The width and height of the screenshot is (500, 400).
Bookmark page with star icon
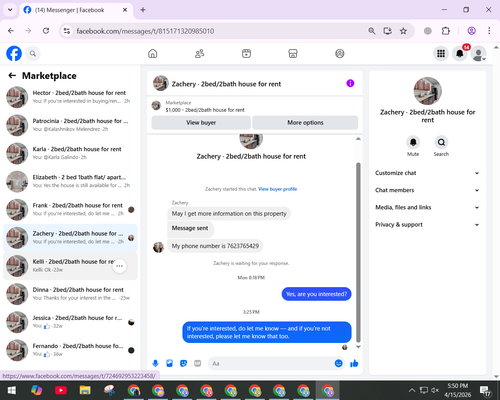(x=403, y=31)
